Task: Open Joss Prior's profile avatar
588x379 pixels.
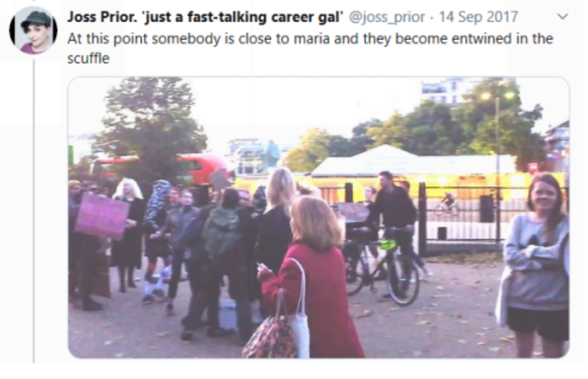Action: point(34,31)
